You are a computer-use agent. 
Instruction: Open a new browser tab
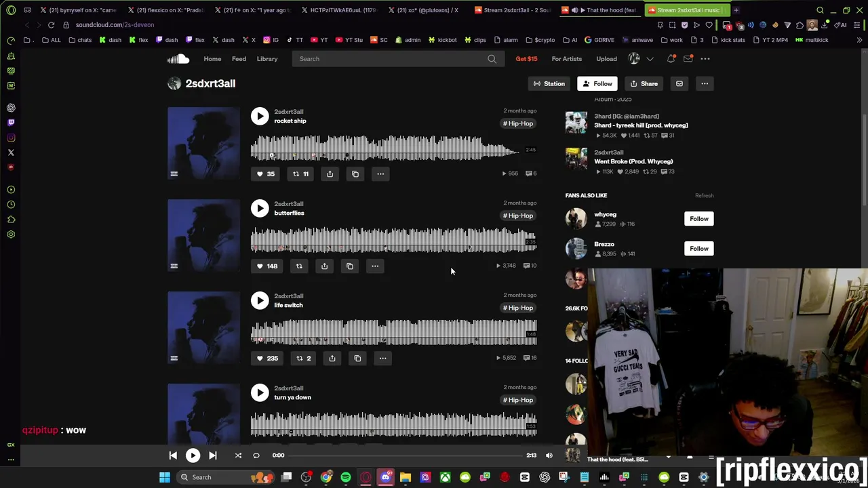(x=736, y=10)
